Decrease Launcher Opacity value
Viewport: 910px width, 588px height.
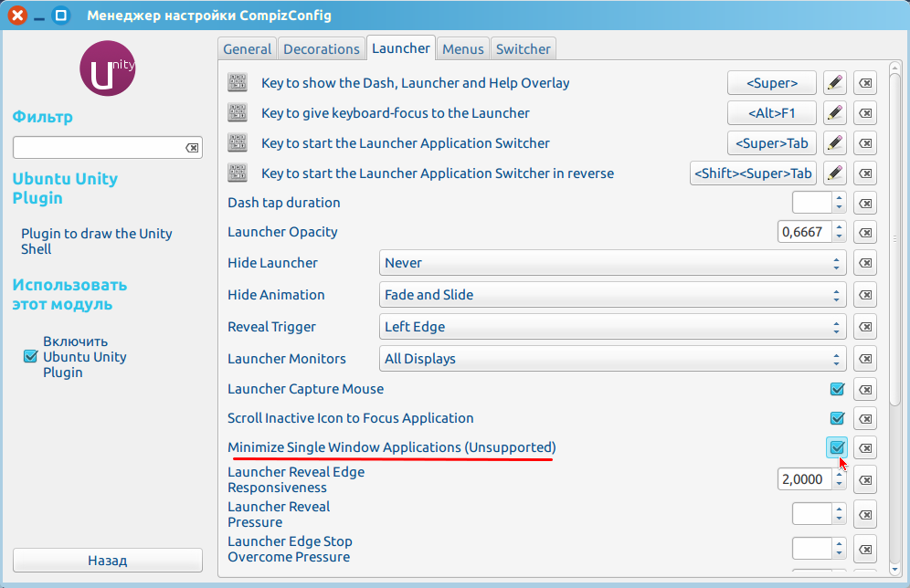click(840, 236)
